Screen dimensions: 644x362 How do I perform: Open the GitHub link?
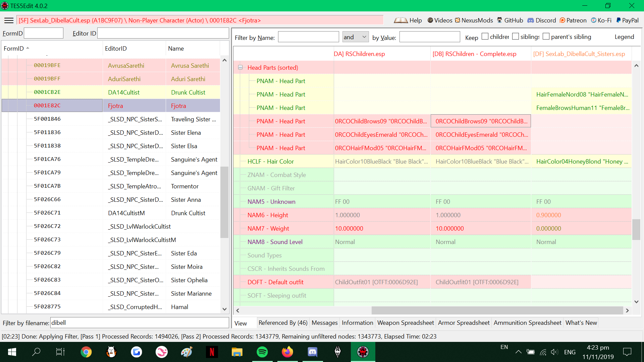tap(510, 20)
